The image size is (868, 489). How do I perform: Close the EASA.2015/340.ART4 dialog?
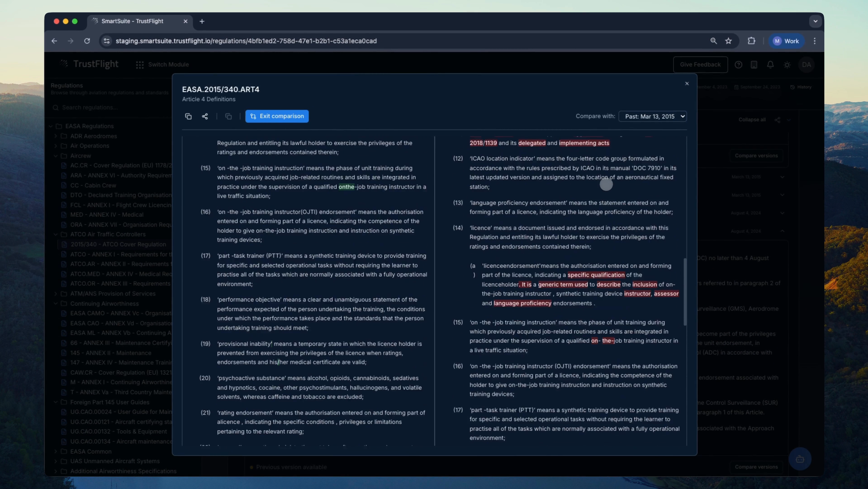click(x=687, y=84)
